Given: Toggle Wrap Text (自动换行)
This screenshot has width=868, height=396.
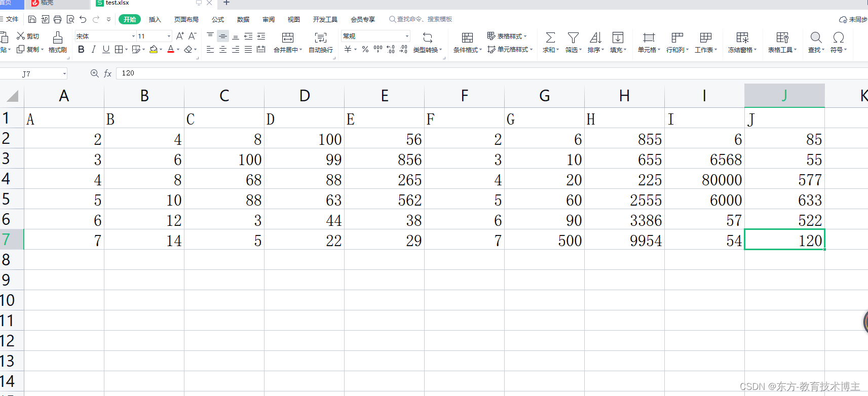Looking at the screenshot, I should pyautogui.click(x=321, y=43).
